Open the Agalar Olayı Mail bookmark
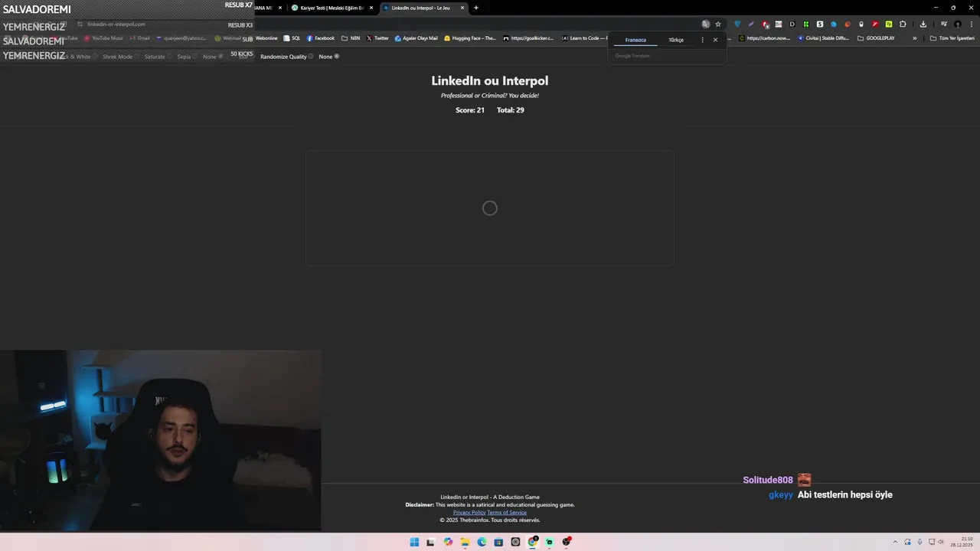Viewport: 980px width, 551px height. pyautogui.click(x=416, y=38)
